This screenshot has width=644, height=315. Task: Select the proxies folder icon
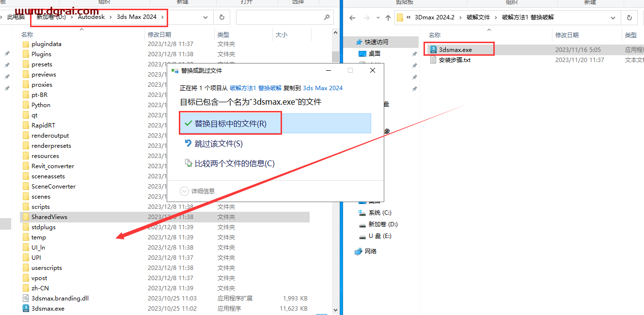(x=26, y=84)
